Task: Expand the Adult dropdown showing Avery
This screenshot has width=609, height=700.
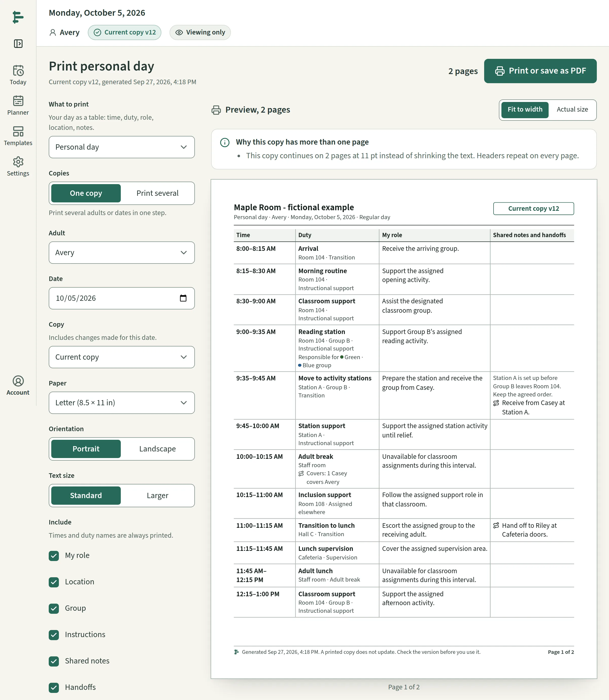Action: 122,253
